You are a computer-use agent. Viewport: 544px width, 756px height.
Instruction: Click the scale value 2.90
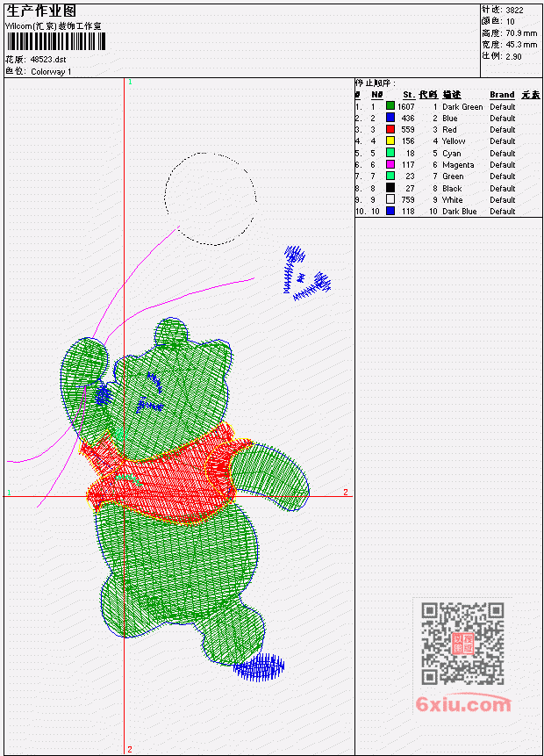[513, 56]
